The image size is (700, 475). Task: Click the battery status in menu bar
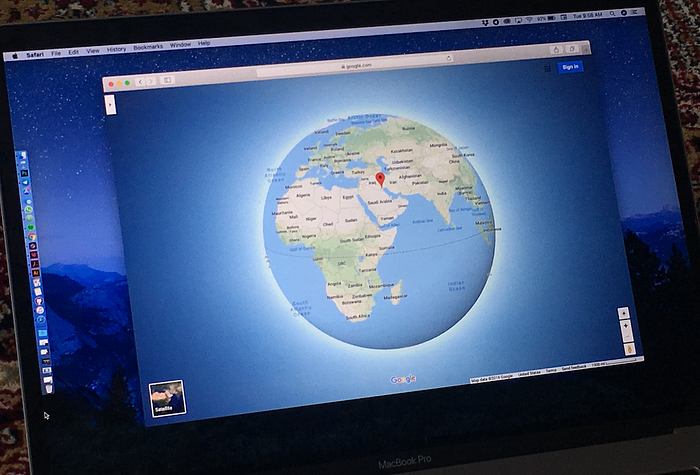coord(546,18)
